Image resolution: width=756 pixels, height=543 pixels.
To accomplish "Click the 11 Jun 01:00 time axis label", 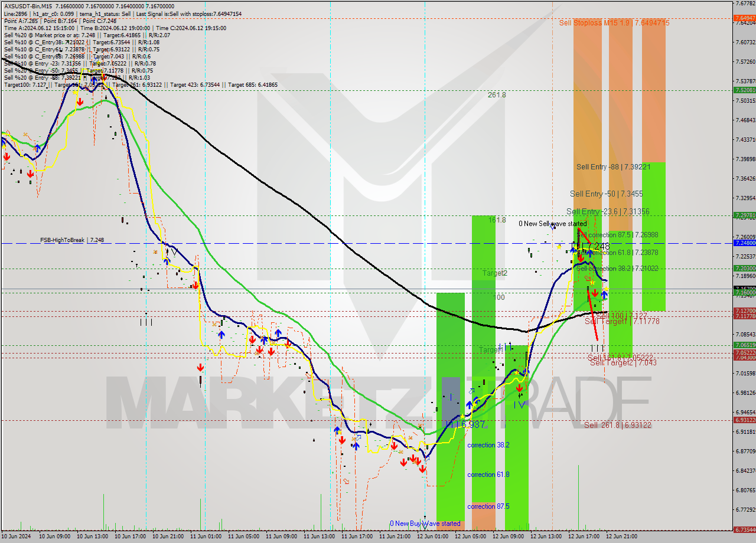I will 206,537.
